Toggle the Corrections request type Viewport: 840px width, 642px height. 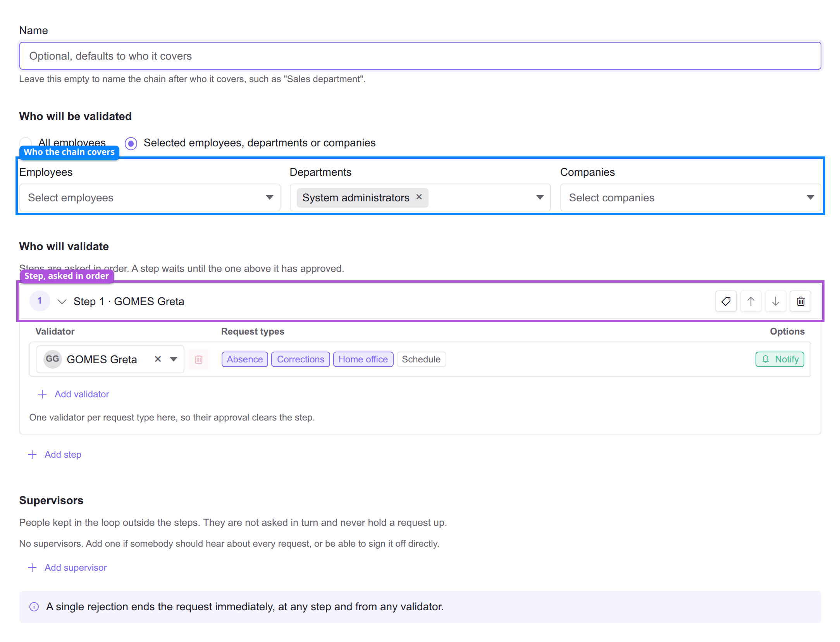pos(300,359)
